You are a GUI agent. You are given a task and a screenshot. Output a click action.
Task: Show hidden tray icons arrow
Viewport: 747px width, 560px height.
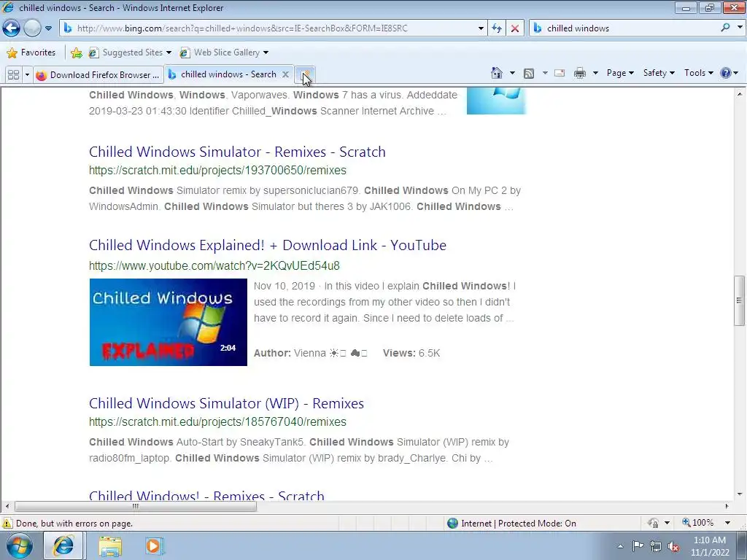(620, 546)
